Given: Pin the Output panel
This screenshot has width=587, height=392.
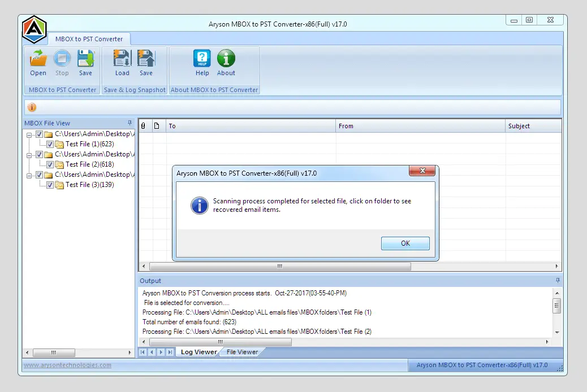Looking at the screenshot, I should tap(558, 280).
